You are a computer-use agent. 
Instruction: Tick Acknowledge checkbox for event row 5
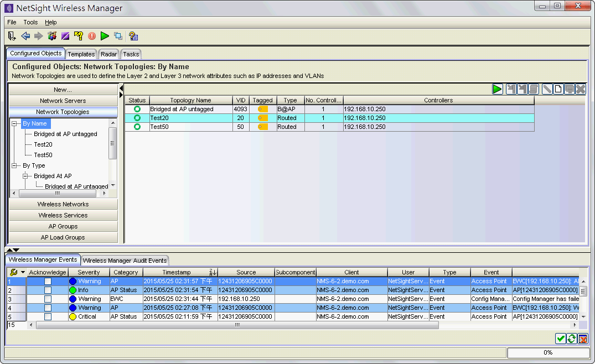48,316
